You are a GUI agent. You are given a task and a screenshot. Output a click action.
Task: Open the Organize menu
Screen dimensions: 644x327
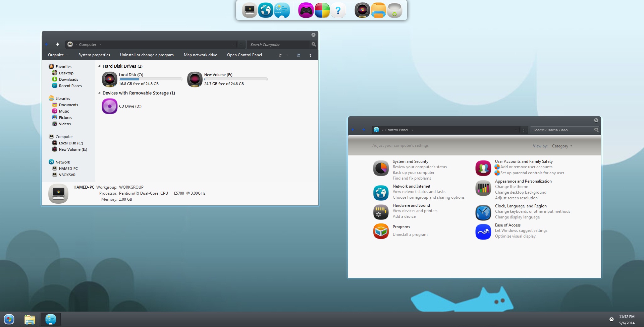coord(58,55)
